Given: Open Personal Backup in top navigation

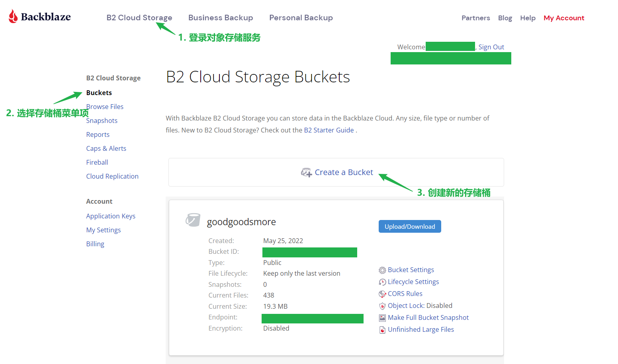Looking at the screenshot, I should pyautogui.click(x=301, y=18).
